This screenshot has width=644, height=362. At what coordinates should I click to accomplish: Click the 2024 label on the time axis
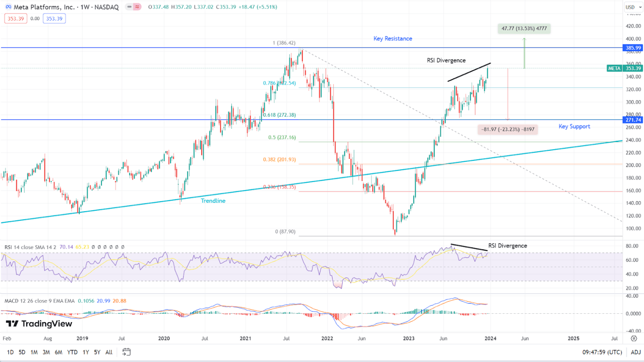491,339
